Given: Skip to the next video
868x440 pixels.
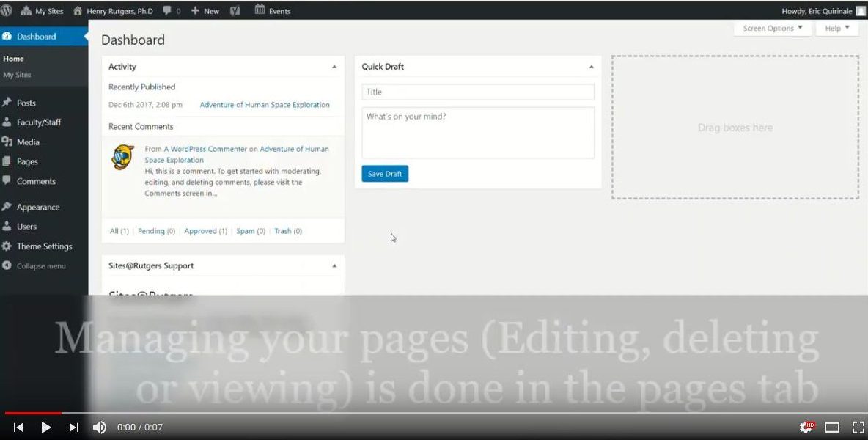Looking at the screenshot, I should click(73, 427).
